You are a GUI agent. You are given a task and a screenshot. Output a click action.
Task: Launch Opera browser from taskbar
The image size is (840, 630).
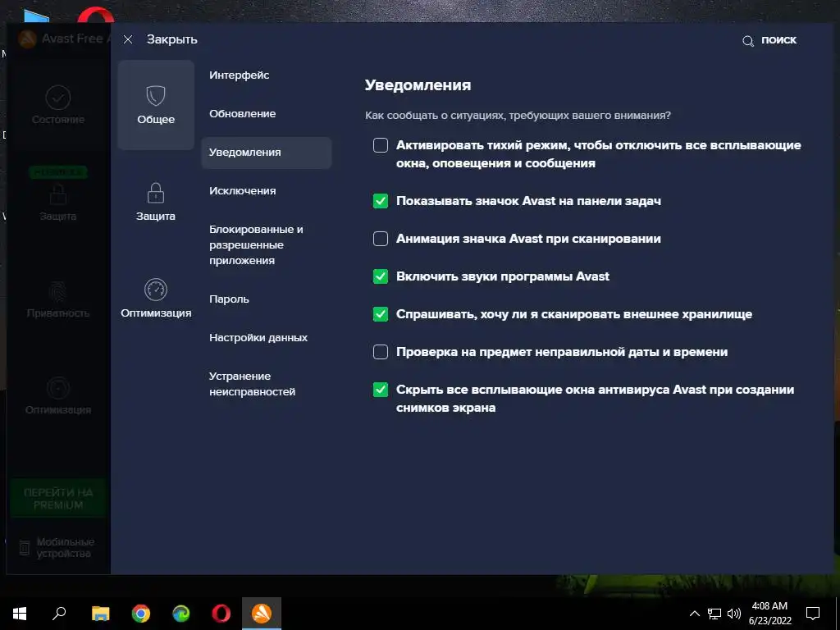click(x=221, y=614)
